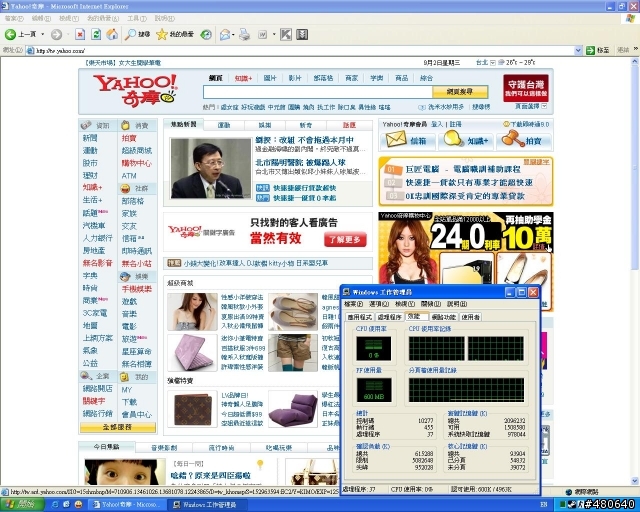The width and height of the screenshot is (640, 512).
Task: Click the IE scrollbar up arrow
Action: pyautogui.click(x=635, y=62)
